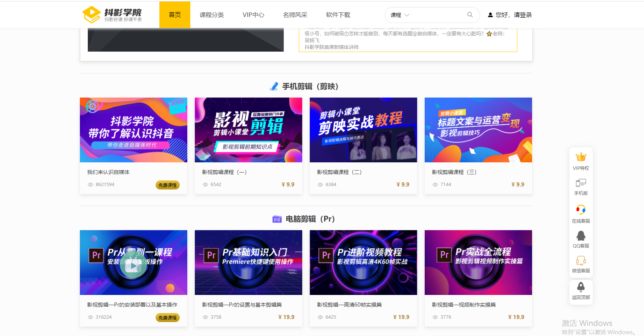Open the VIP中心 menu item
Image resolution: width=644 pixels, height=336 pixels.
click(254, 15)
